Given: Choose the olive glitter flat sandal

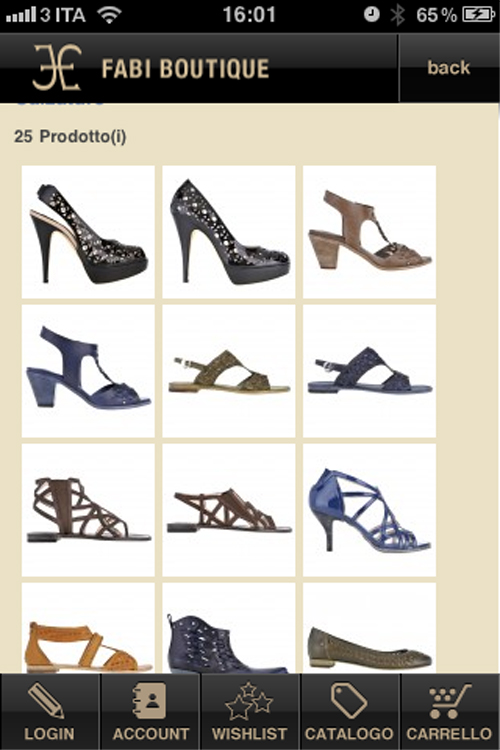Looking at the screenshot, I should click(x=229, y=371).
